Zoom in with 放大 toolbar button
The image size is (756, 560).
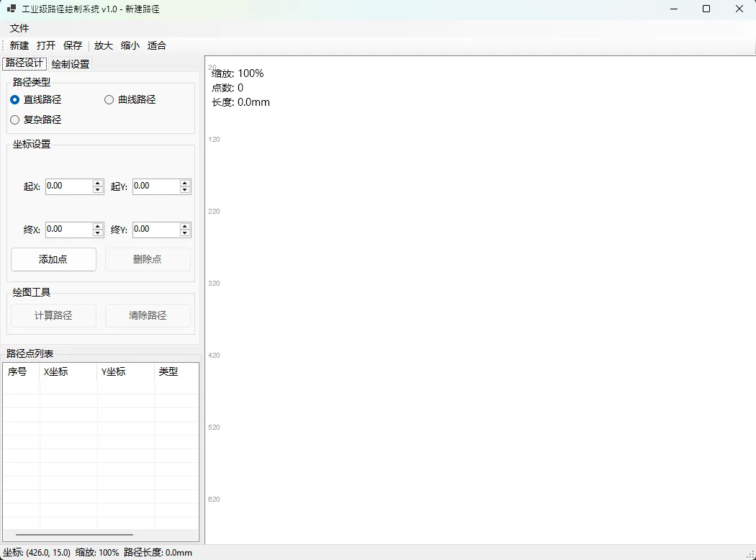(104, 45)
